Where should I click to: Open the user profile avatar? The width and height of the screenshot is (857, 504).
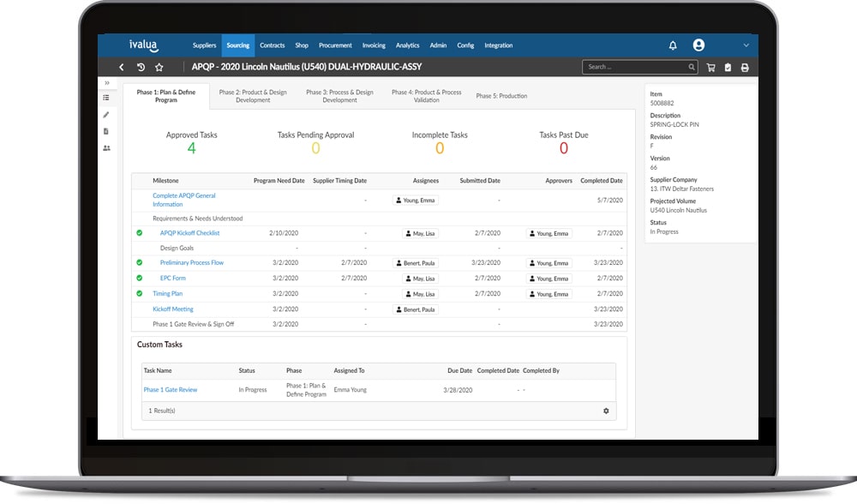698,45
